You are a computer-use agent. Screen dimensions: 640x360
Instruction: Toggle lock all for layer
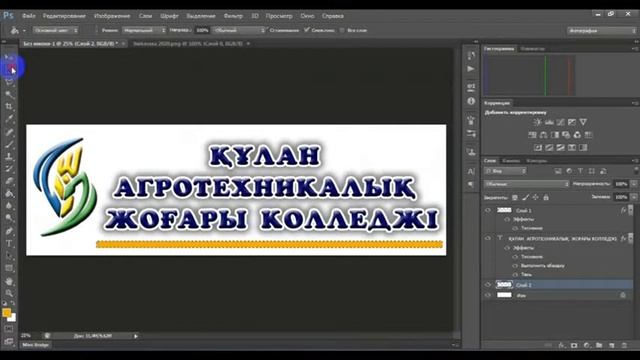click(546, 198)
